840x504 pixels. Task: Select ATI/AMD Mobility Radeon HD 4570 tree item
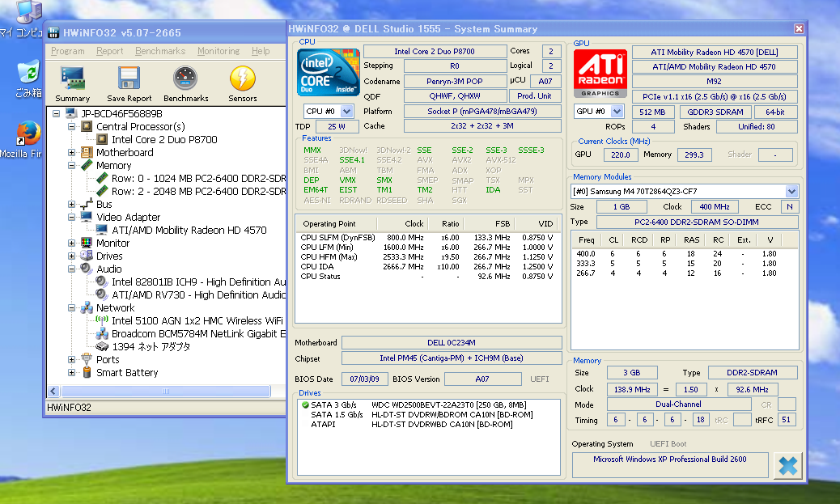(x=189, y=231)
